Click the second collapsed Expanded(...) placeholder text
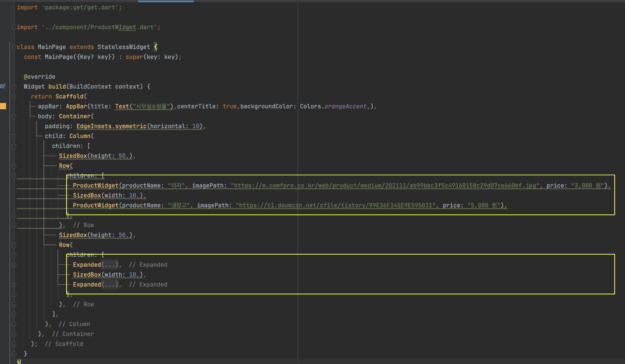The image size is (625, 364). point(110,284)
